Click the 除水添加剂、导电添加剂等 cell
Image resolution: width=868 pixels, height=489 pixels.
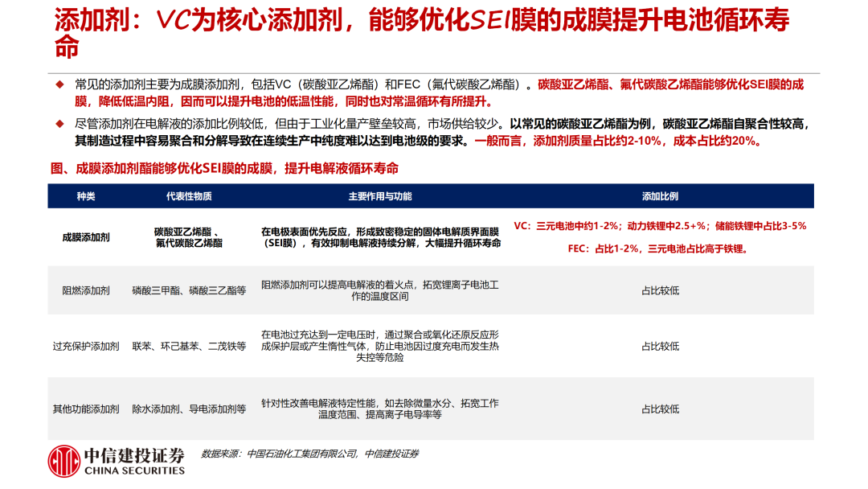click(x=189, y=409)
